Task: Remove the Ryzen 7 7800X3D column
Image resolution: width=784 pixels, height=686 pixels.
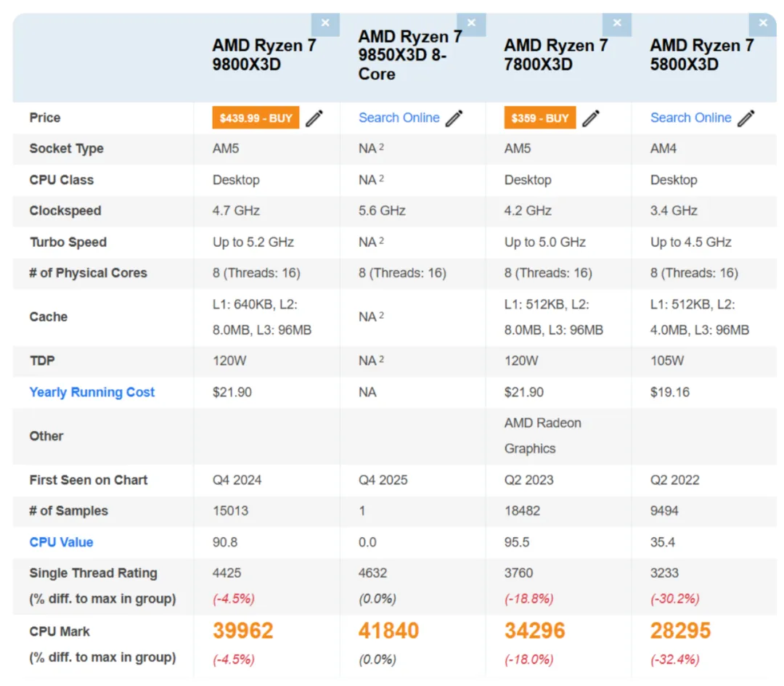Action: [617, 23]
